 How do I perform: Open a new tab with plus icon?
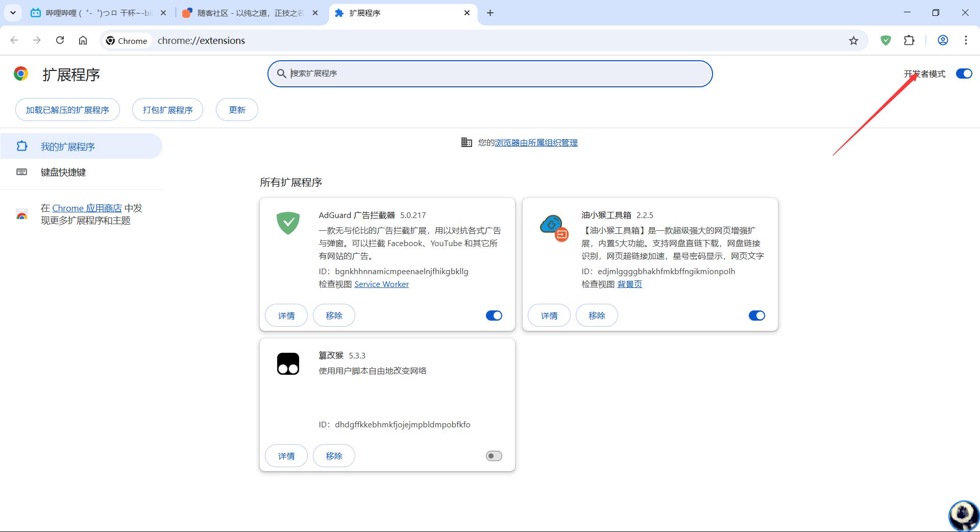[490, 13]
